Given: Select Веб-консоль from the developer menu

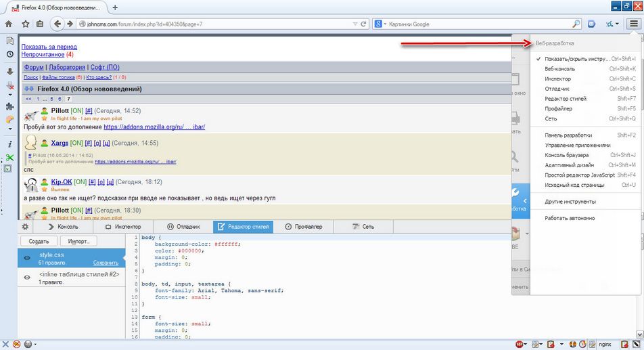Looking at the screenshot, I should (x=560, y=69).
